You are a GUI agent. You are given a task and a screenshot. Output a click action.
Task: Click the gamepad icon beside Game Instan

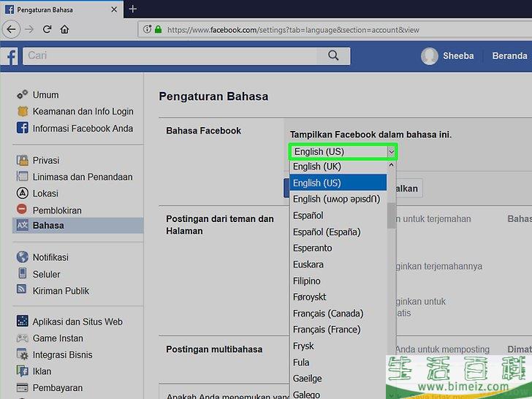coord(23,338)
